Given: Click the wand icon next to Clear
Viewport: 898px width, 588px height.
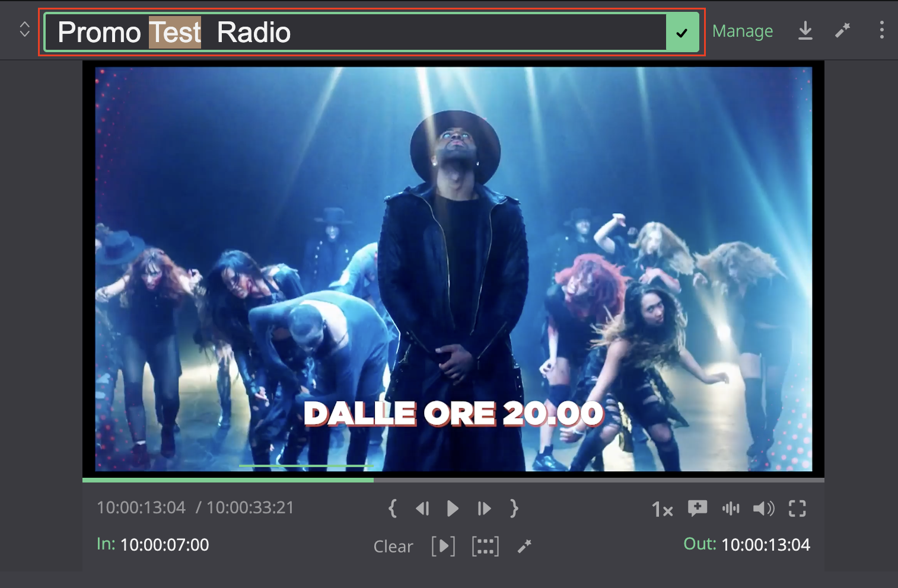Looking at the screenshot, I should click(524, 546).
